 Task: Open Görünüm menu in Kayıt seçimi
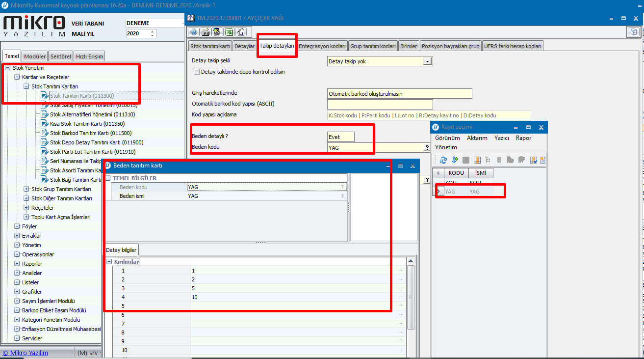(447, 138)
